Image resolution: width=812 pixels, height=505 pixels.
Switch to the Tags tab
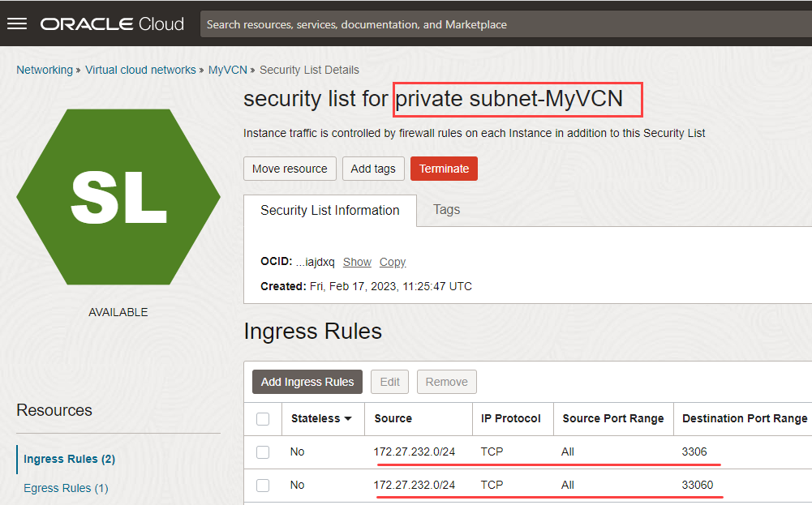[446, 211]
